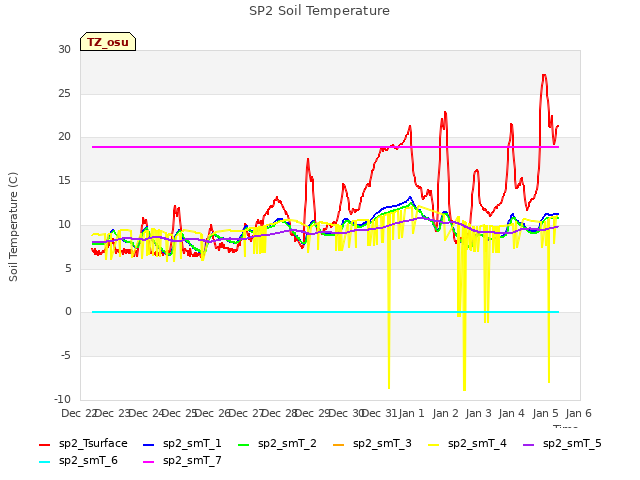This screenshot has width=640, height=480.
Task: Toggle sp2_smT_6 legend entry
Action: 78,460
